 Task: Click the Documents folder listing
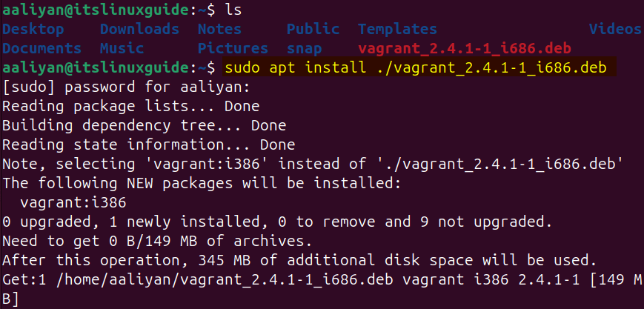pyautogui.click(x=42, y=49)
